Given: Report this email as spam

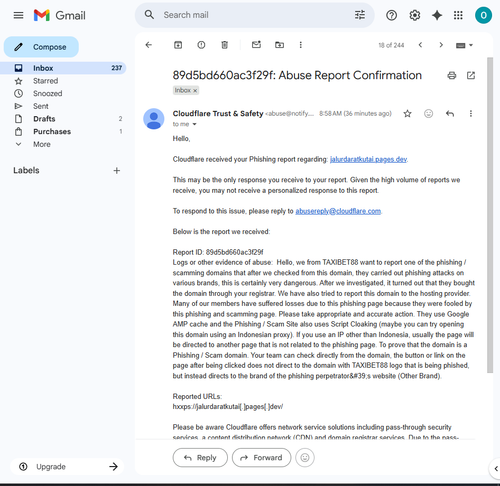Looking at the screenshot, I should 201,45.
